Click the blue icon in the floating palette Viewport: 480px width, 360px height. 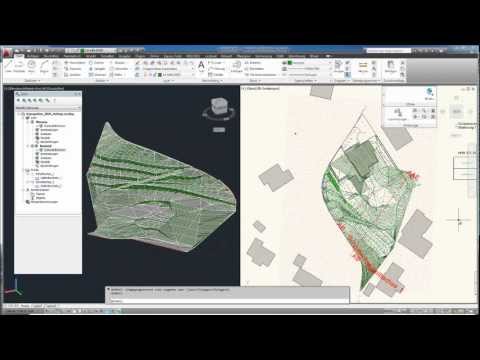(x=430, y=92)
